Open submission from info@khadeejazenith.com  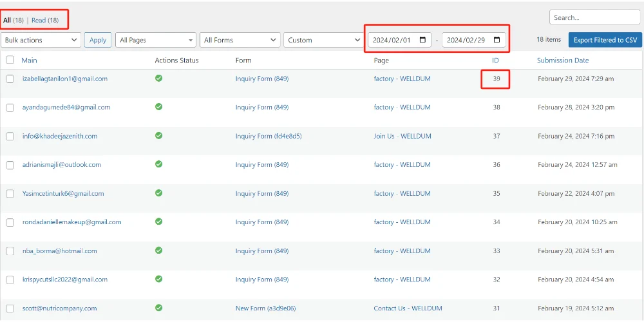59,136
